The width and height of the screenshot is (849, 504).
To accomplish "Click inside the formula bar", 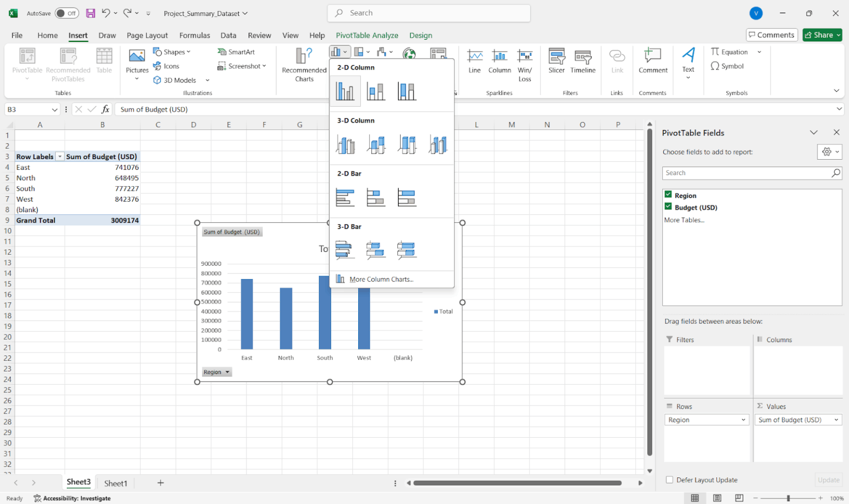I will point(221,109).
